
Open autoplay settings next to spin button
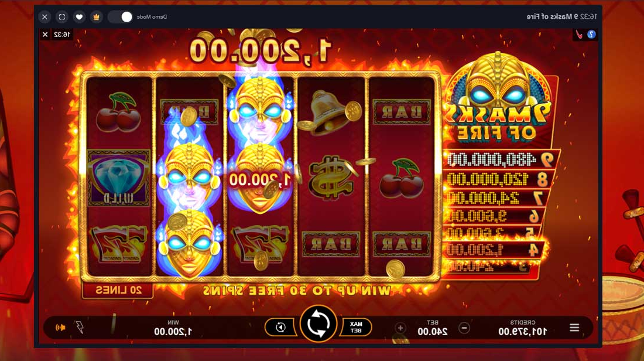(280, 327)
